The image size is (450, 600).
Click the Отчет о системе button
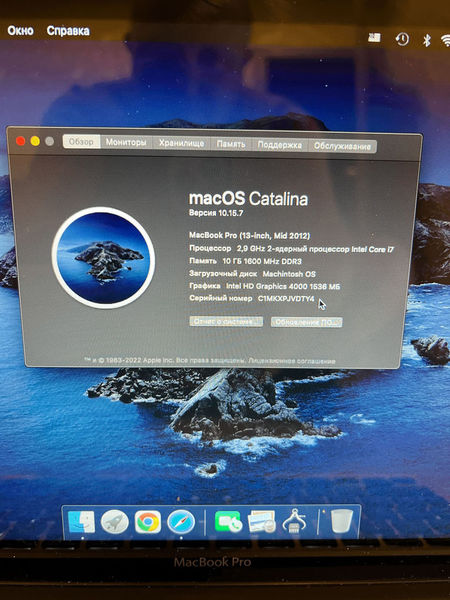226,321
